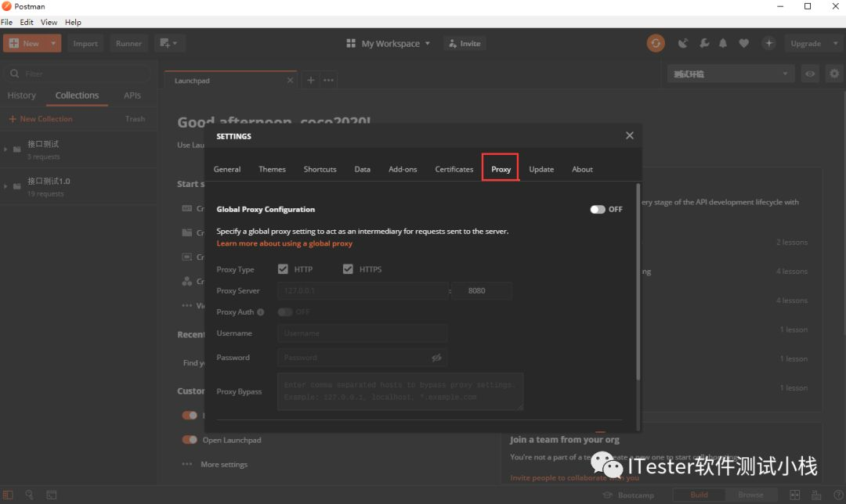Switch to the Update settings tab
This screenshot has width=846, height=504.
point(541,169)
